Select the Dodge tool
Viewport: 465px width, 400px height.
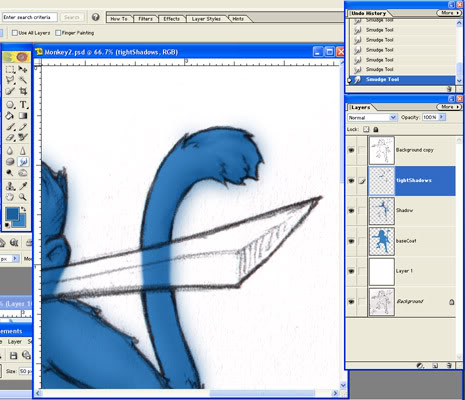click(x=10, y=173)
